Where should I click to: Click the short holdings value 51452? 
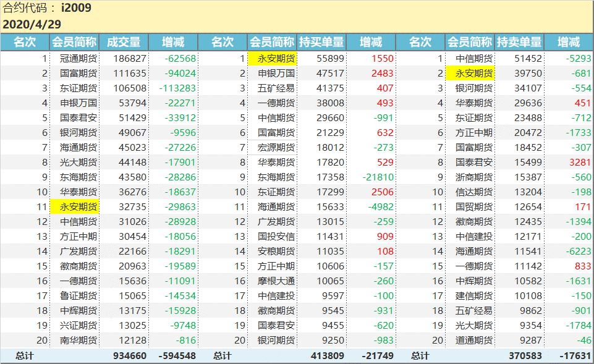click(x=527, y=59)
